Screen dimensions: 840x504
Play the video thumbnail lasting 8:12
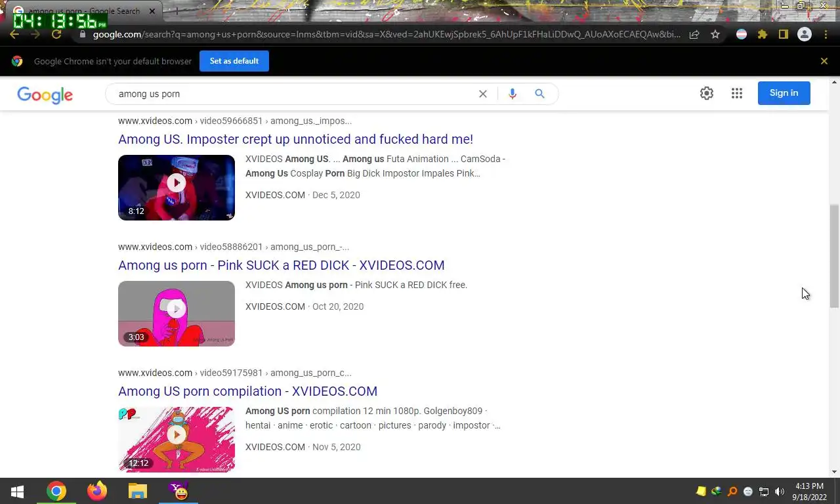[177, 188]
